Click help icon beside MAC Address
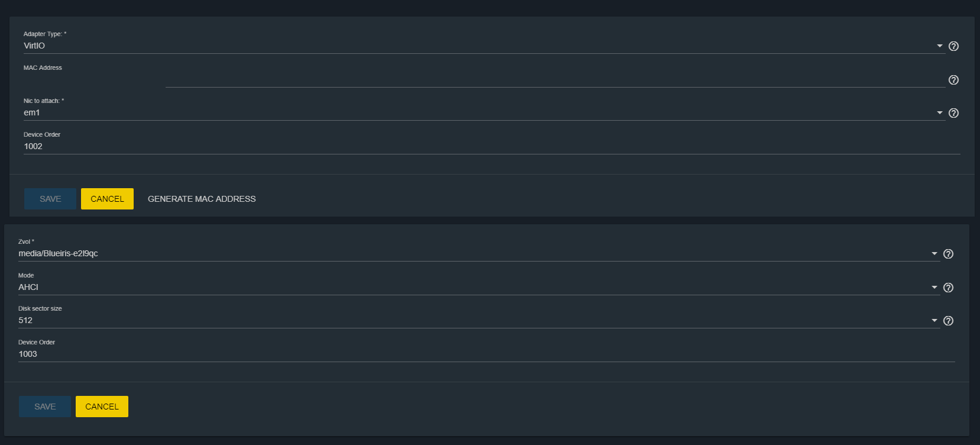The image size is (980, 445). click(953, 80)
